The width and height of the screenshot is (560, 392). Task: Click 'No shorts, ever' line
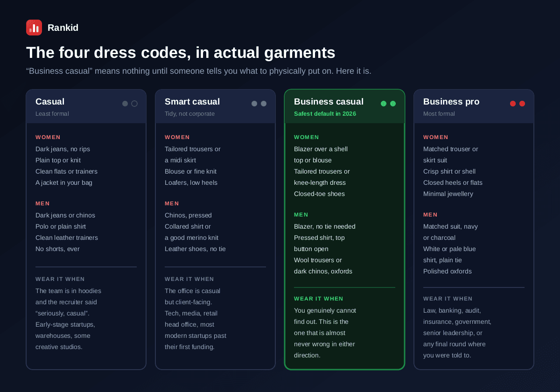(x=57, y=249)
